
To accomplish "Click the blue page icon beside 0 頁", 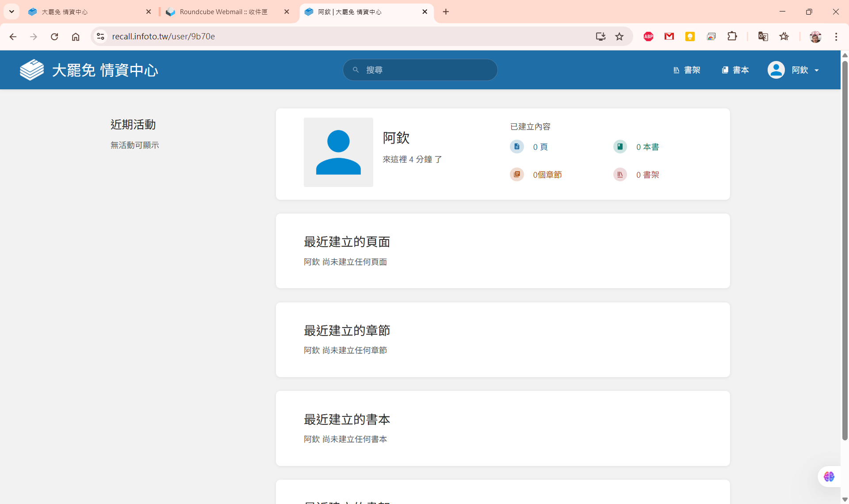I will (516, 147).
